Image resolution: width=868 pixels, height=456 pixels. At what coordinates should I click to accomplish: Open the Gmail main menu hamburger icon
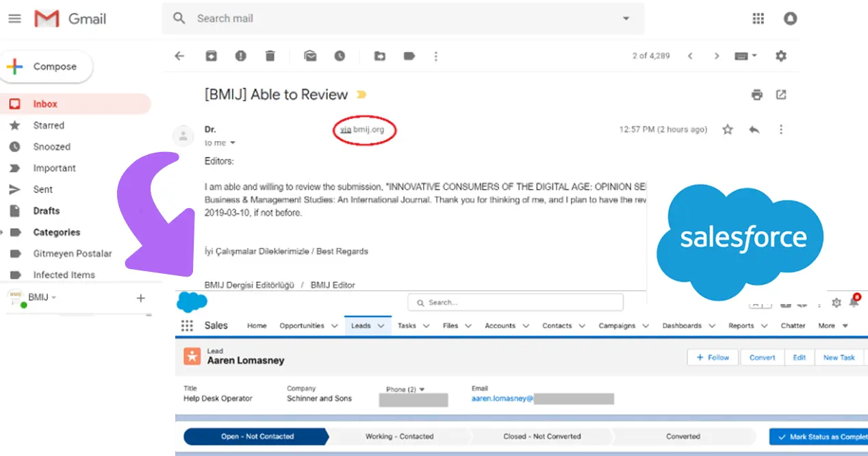pyautogui.click(x=14, y=18)
